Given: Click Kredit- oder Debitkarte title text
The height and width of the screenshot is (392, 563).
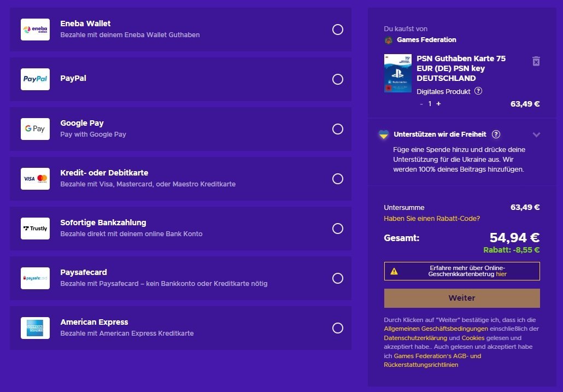Looking at the screenshot, I should tap(104, 173).
